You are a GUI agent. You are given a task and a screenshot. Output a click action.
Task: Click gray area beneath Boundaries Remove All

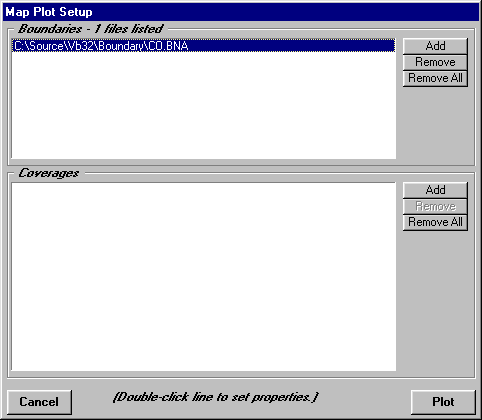435,123
